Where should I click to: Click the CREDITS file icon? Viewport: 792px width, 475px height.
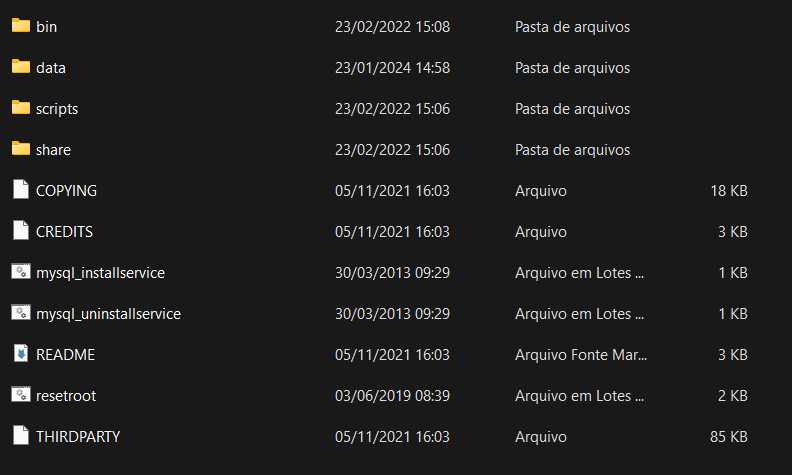[21, 230]
